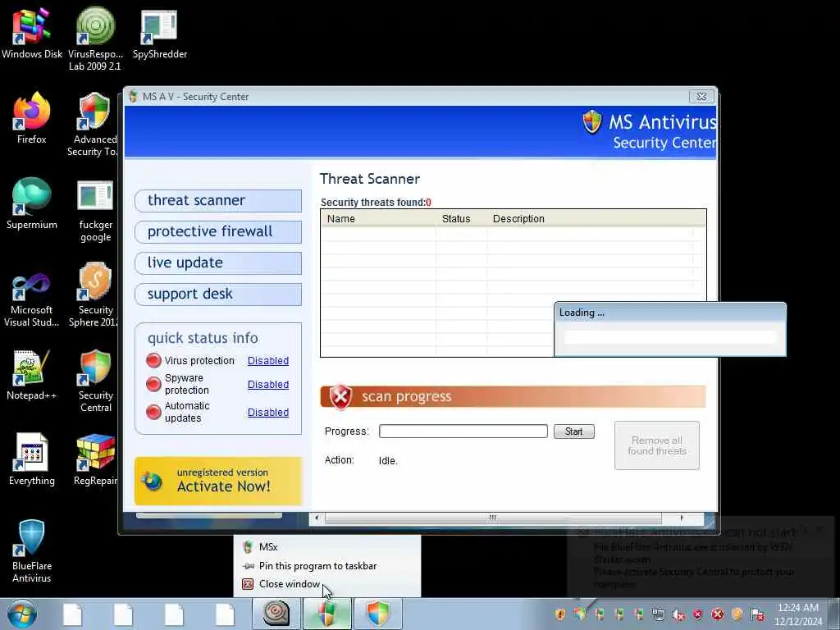Screen dimensions: 840x630
Task: Open the Everything desktop shortcut
Action: pyautogui.click(x=32, y=459)
